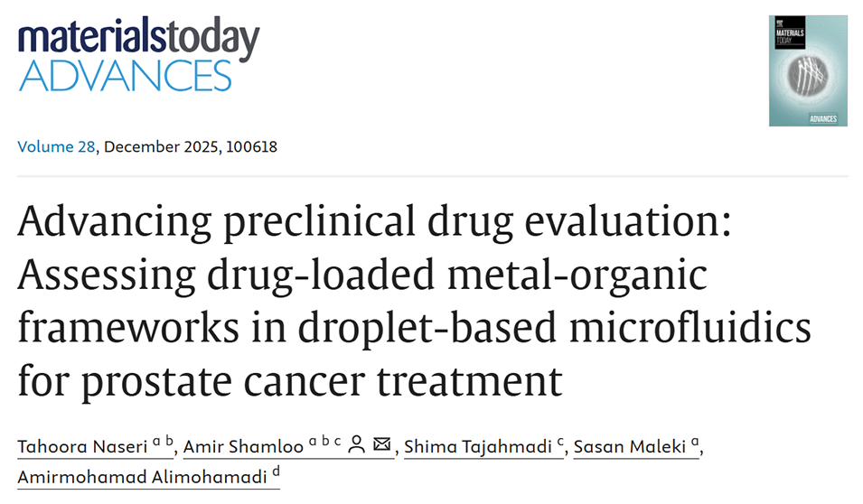863x504 pixels.
Task: Click the envelope email icon
Action: (x=381, y=444)
